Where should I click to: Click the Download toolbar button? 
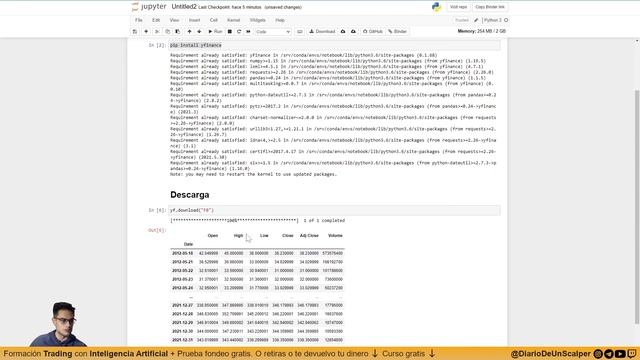click(322, 31)
